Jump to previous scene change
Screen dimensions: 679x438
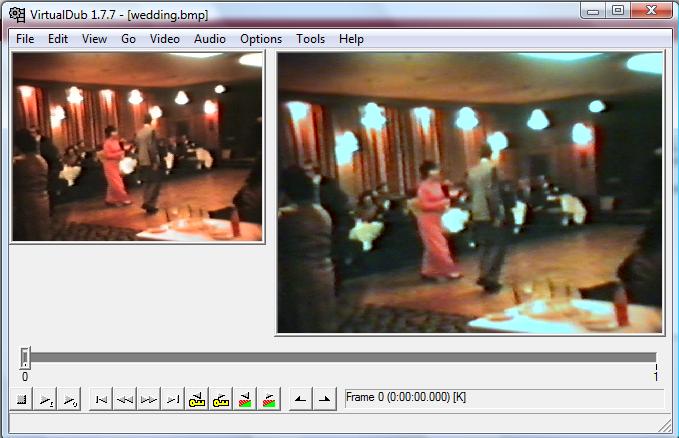[245, 399]
